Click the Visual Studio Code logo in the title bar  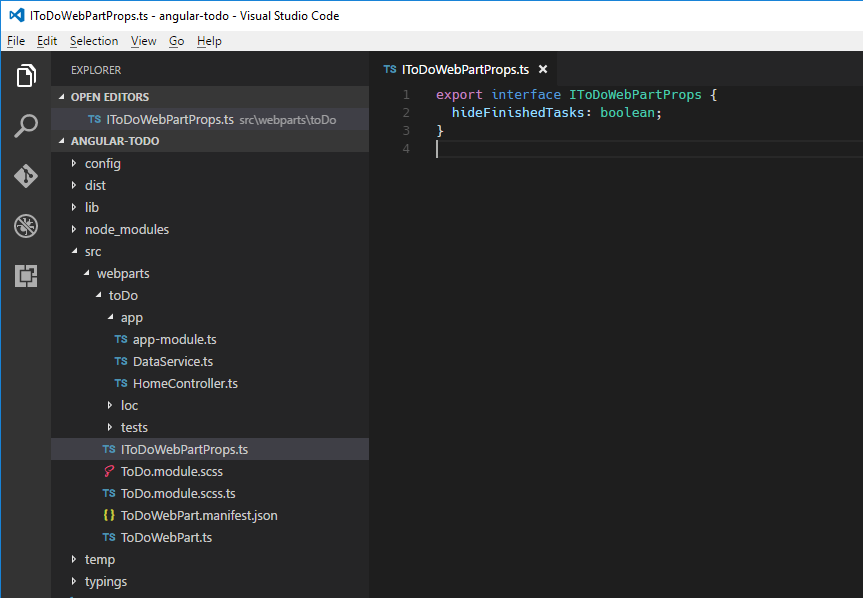(17, 15)
